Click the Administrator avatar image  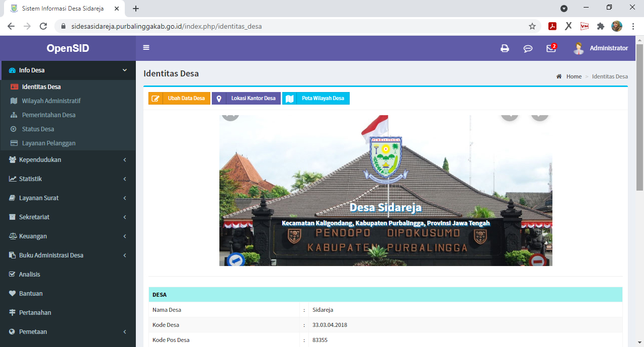(x=579, y=48)
